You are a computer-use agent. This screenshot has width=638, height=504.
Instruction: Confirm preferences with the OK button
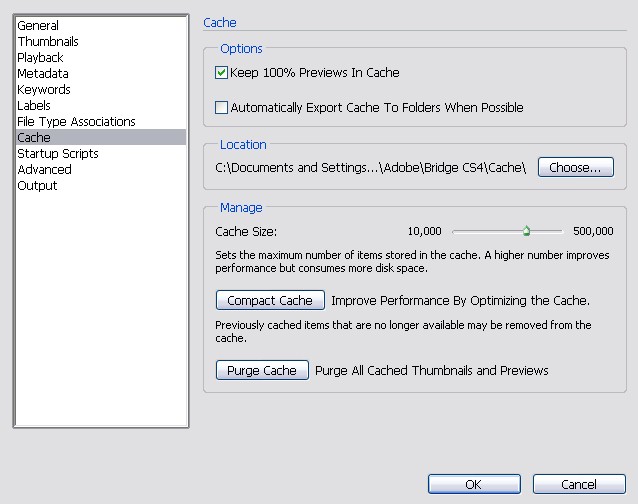pos(474,484)
